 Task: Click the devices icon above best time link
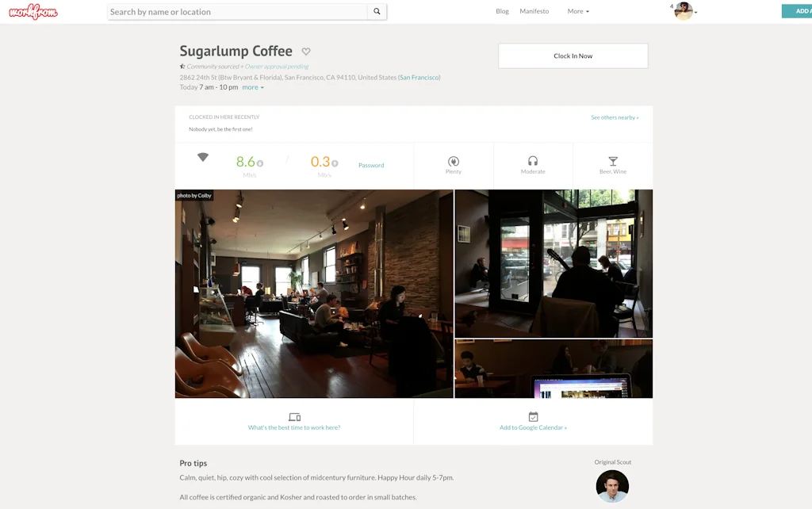click(x=295, y=417)
